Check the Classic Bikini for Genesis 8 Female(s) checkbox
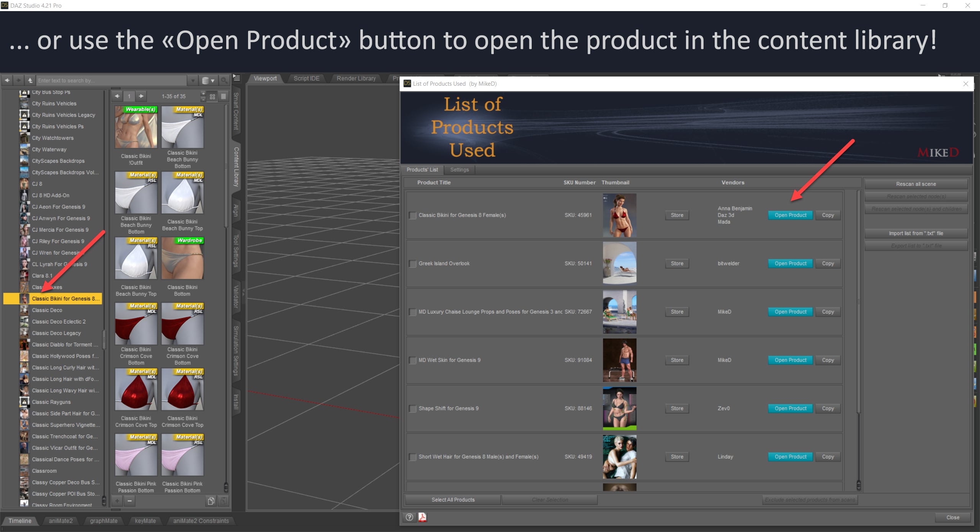This screenshot has width=980, height=532. click(x=412, y=215)
